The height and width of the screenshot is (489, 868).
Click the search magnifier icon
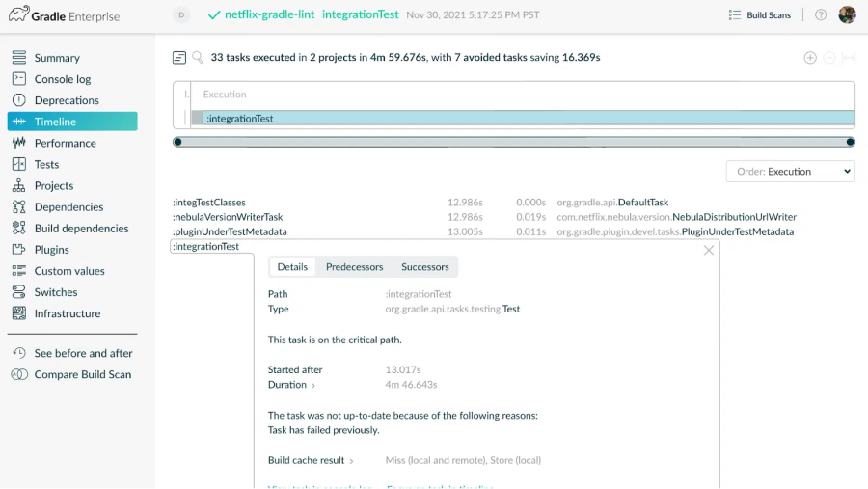pos(198,57)
